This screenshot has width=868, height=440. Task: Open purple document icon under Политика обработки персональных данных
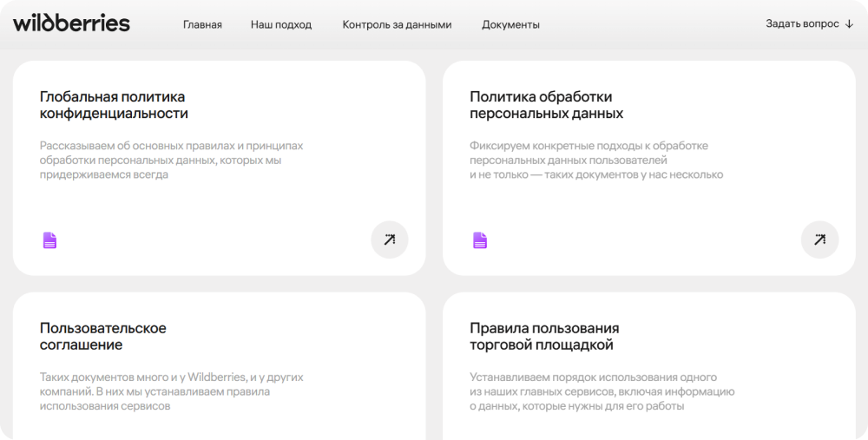(x=480, y=240)
